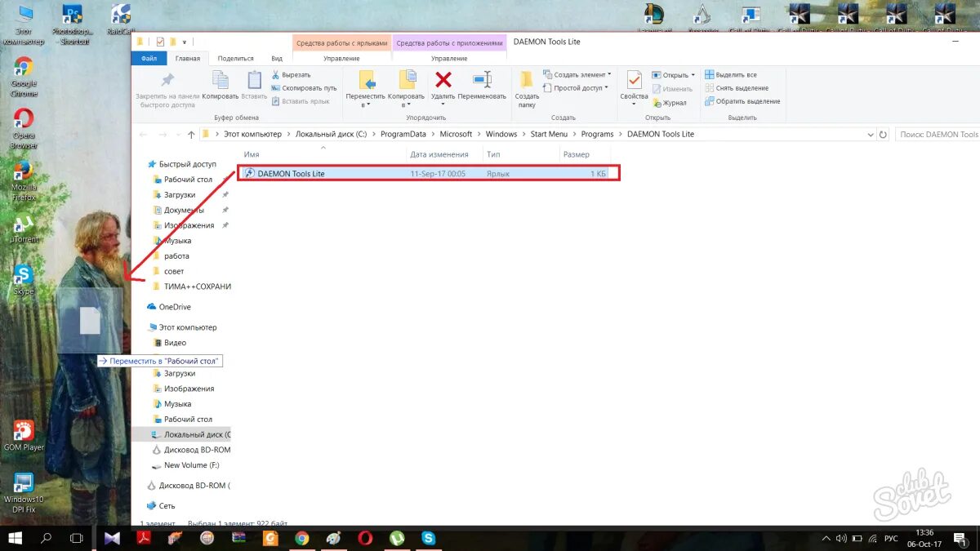
Task: Switch to the Главная ribbon tab
Action: click(x=187, y=59)
